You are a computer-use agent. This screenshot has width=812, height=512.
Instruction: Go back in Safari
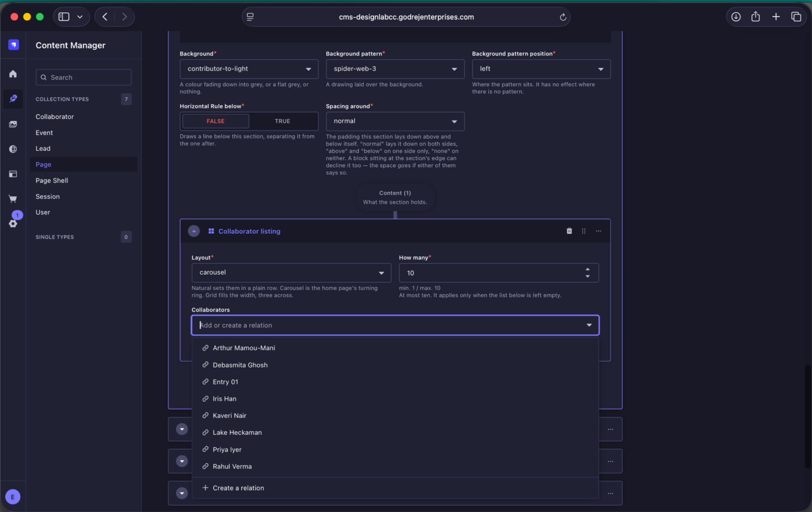(x=105, y=17)
